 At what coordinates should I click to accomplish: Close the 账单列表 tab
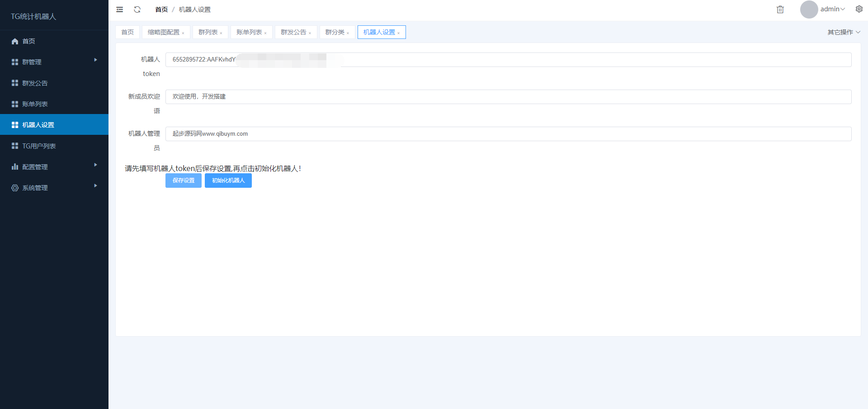pyautogui.click(x=265, y=33)
